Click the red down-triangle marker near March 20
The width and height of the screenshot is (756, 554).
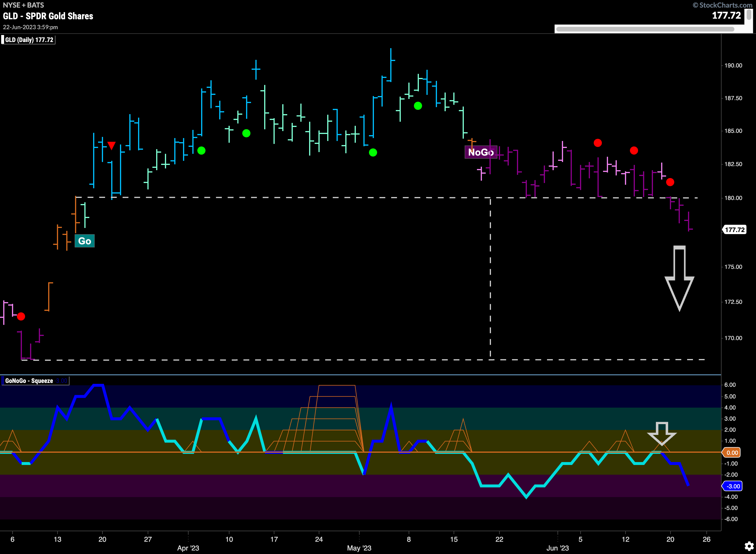(x=111, y=146)
